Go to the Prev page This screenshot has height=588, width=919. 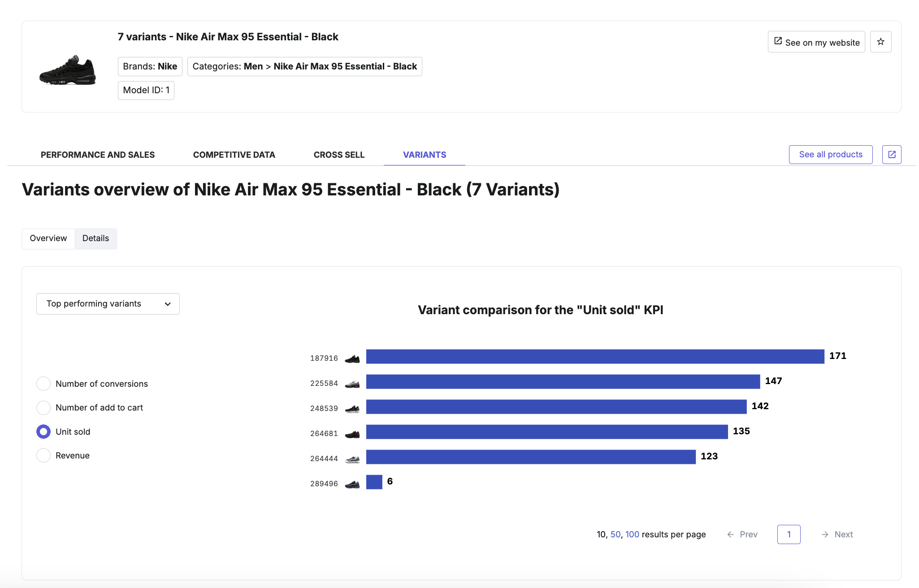point(742,534)
